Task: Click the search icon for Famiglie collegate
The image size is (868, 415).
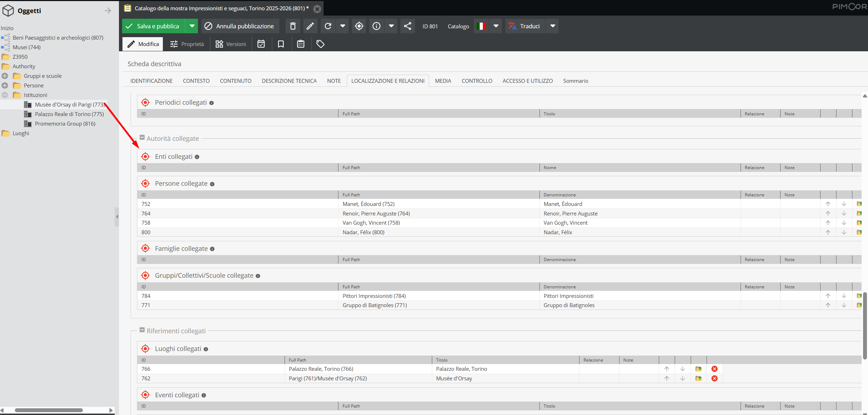Action: [x=145, y=249]
